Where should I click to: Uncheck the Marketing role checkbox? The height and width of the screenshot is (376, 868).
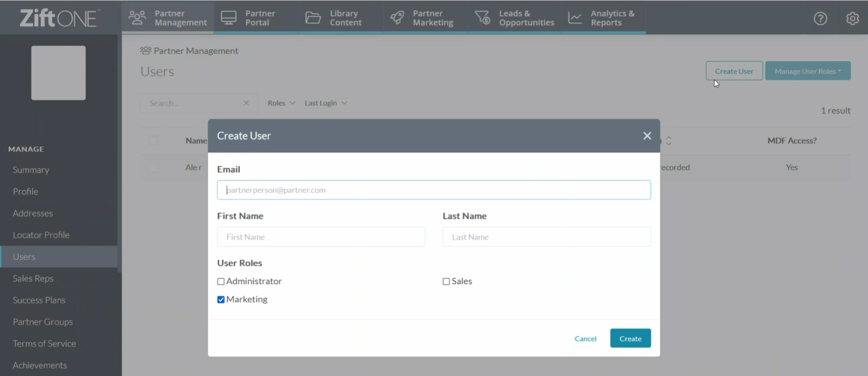(x=221, y=299)
